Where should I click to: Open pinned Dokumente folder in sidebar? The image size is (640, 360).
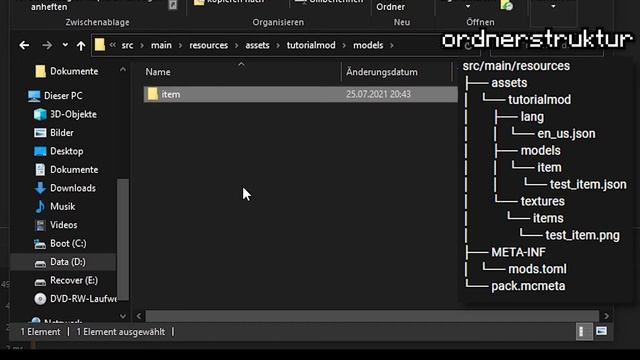pyautogui.click(x=74, y=71)
